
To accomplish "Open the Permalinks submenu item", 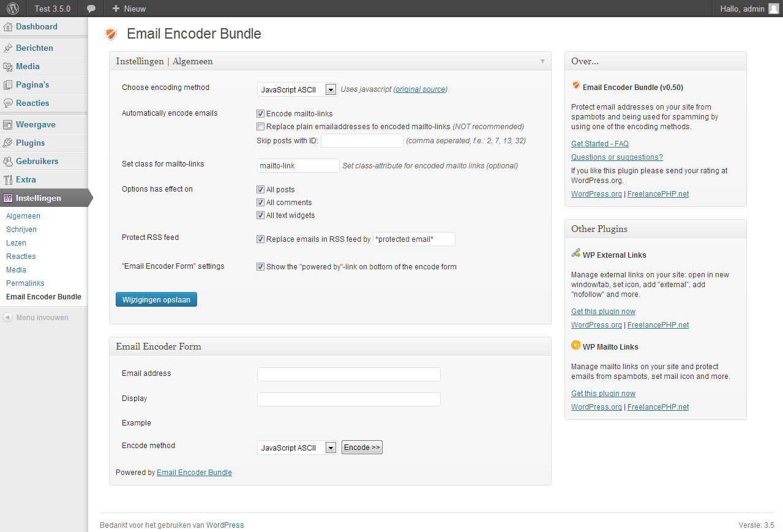I will pyautogui.click(x=25, y=283).
